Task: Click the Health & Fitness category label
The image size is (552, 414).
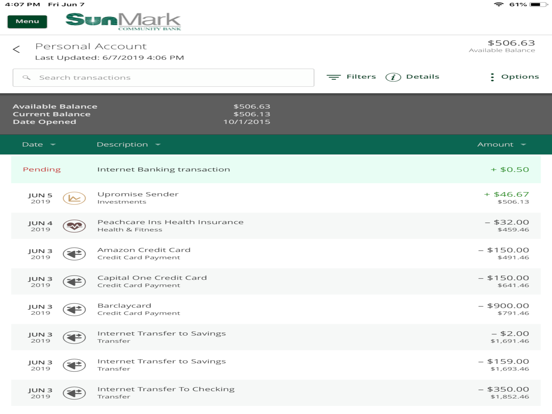Action: point(130,230)
